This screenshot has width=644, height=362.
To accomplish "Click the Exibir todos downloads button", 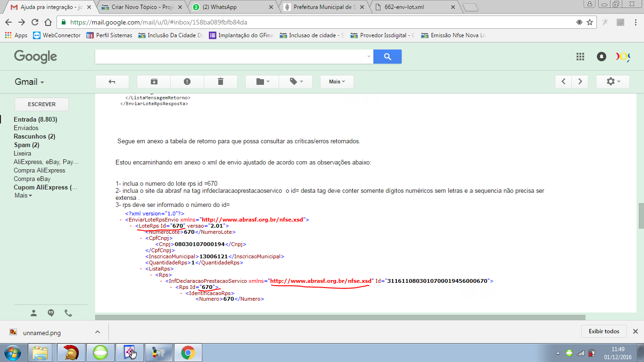I will 604,331.
